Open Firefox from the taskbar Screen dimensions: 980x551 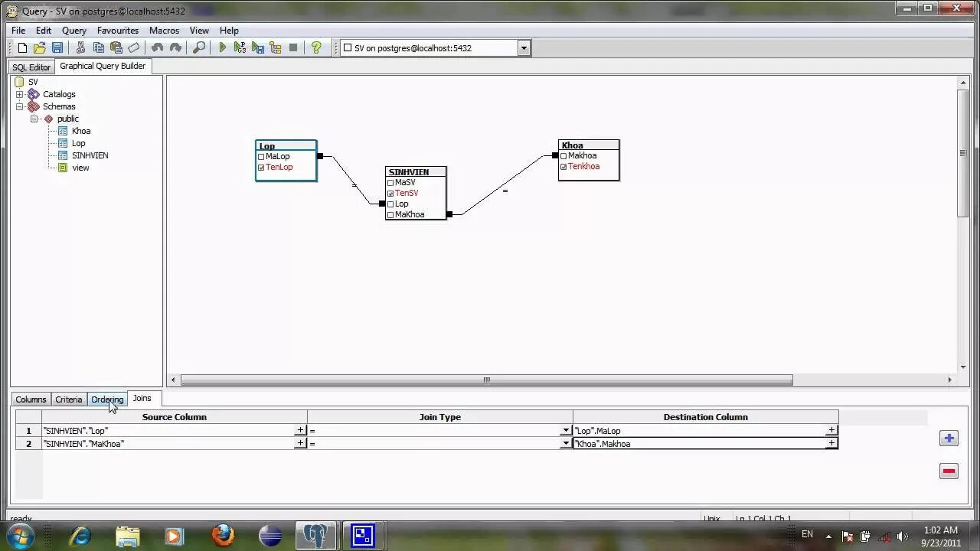(223, 536)
